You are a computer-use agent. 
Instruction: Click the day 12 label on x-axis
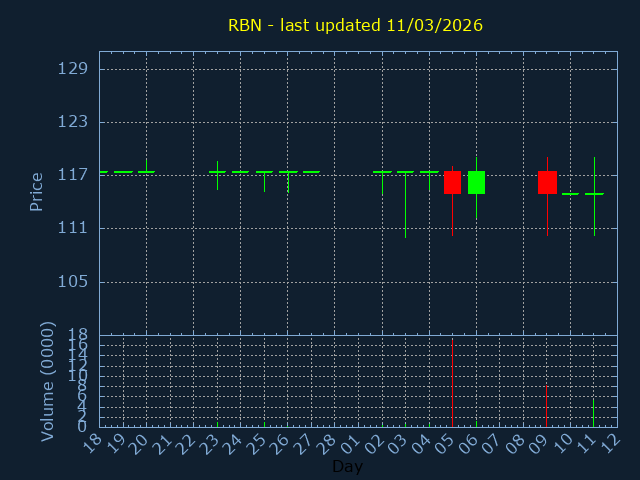tap(611, 443)
